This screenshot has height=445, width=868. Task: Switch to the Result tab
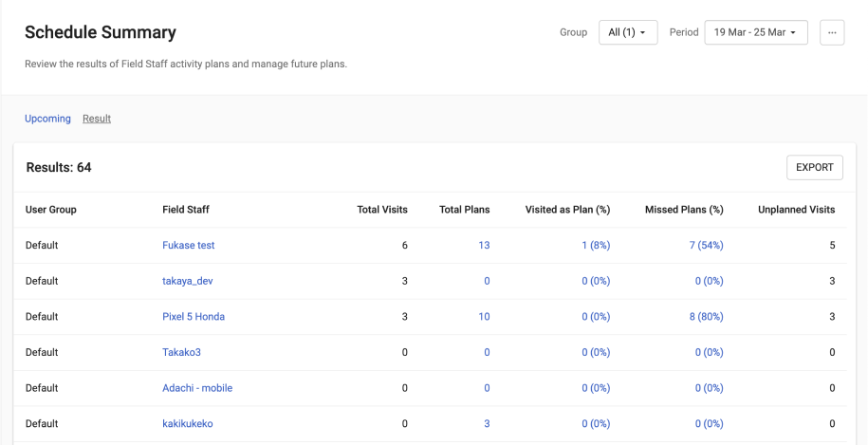[97, 119]
